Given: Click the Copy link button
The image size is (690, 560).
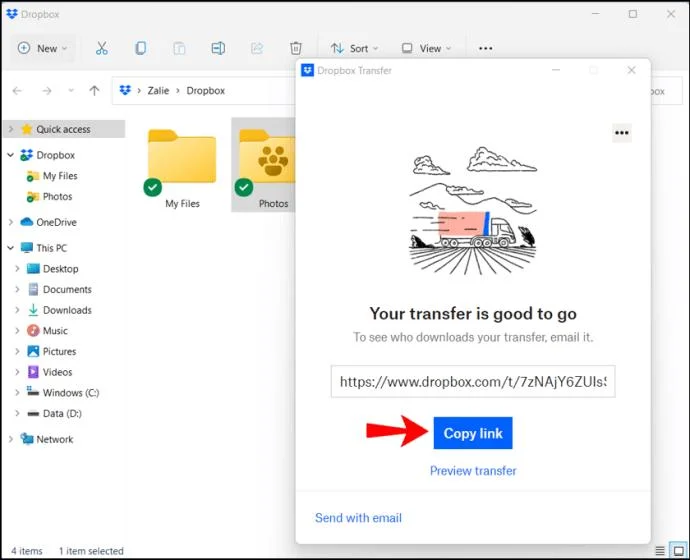Looking at the screenshot, I should tap(473, 433).
